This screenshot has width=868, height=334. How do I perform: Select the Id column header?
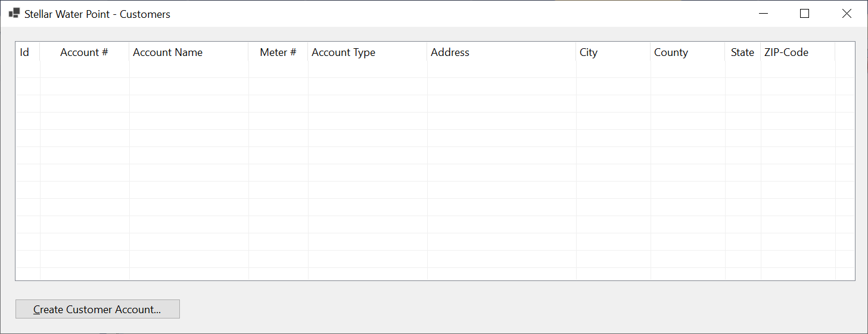27,52
